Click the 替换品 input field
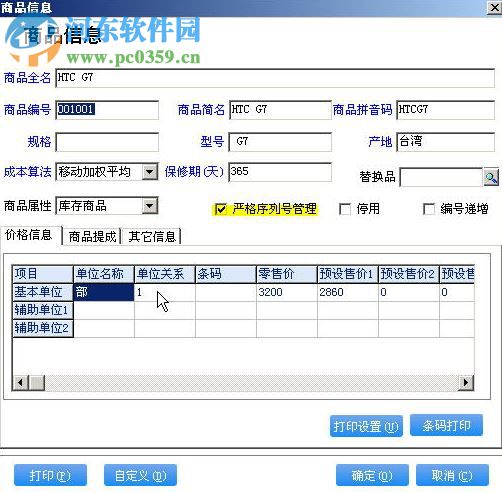Viewport: 502px width, 492px height. 441,177
